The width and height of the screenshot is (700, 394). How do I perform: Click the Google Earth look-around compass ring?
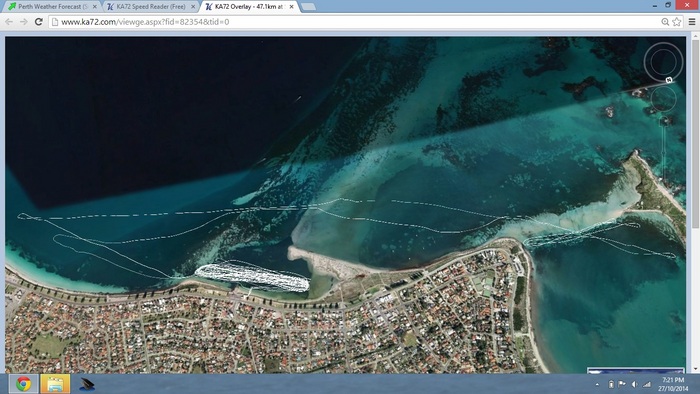pos(663,62)
